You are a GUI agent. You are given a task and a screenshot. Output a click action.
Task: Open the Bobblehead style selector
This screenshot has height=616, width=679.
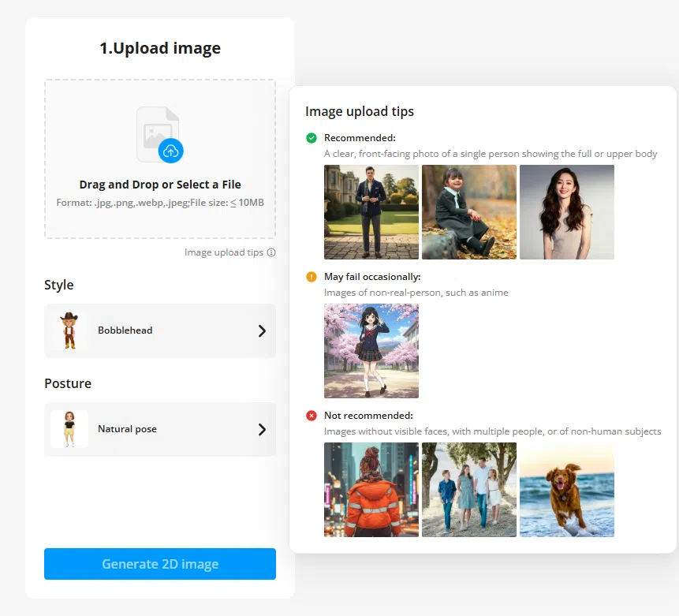(x=160, y=331)
